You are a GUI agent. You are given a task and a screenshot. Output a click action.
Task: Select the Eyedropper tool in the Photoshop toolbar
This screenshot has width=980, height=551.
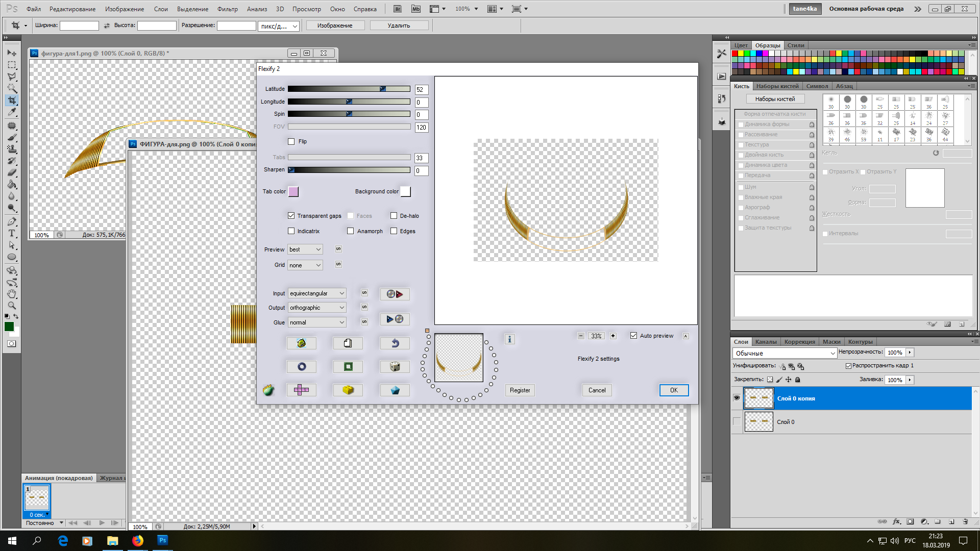click(x=12, y=112)
